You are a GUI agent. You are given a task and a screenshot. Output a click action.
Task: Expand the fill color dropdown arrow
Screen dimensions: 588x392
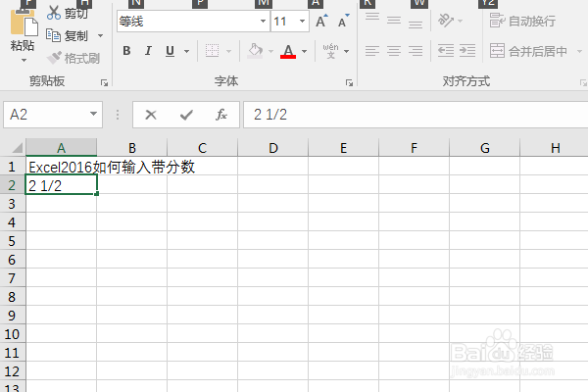(270, 51)
